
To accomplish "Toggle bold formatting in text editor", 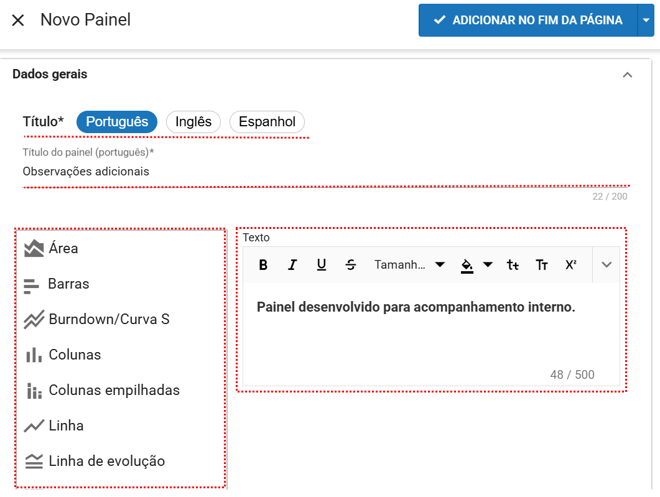I will coord(264,265).
